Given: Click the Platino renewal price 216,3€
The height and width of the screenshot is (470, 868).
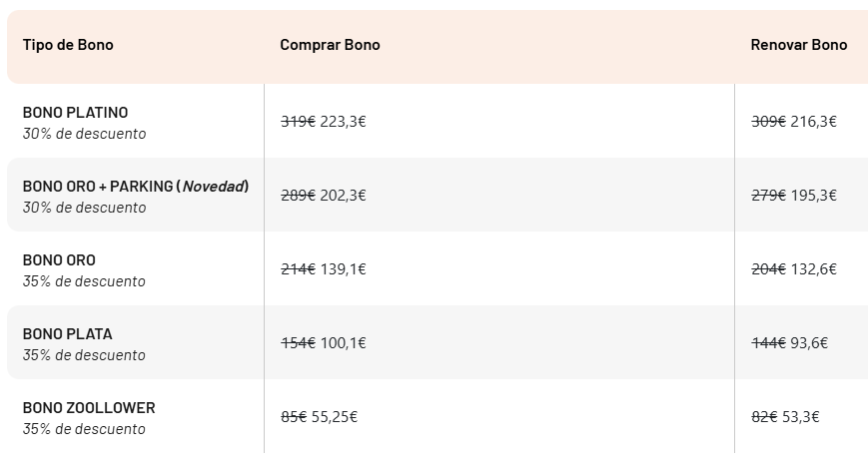Looking at the screenshot, I should pos(813,121).
